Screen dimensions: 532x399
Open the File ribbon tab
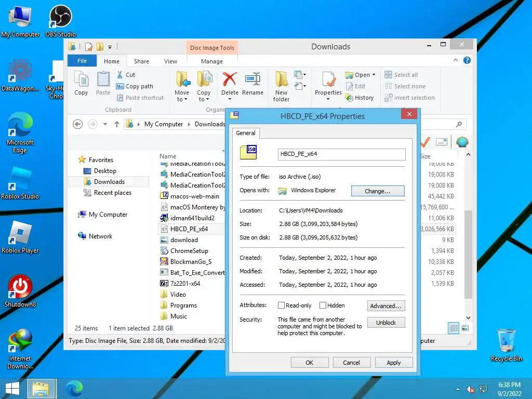click(82, 61)
